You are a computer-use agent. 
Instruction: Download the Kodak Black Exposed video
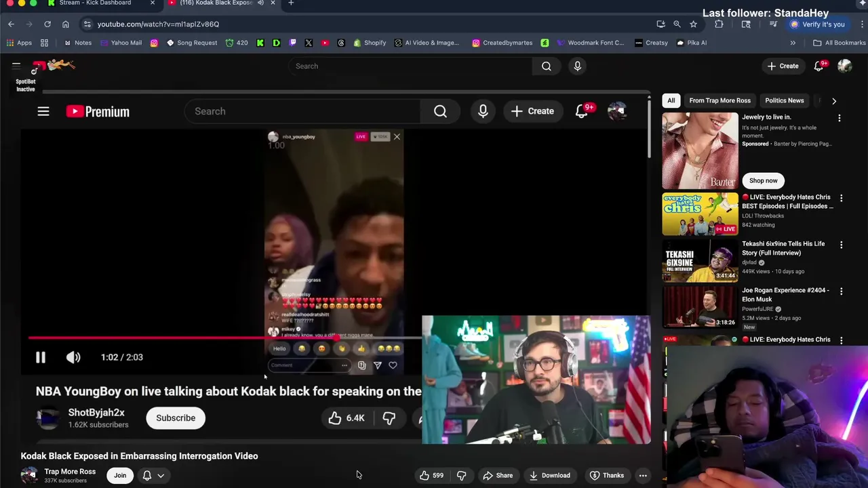tap(550, 475)
